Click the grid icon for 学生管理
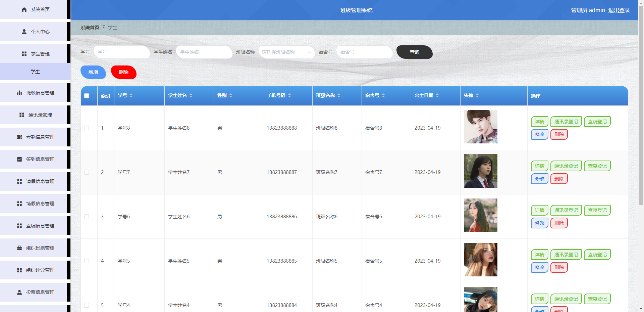 23,53
